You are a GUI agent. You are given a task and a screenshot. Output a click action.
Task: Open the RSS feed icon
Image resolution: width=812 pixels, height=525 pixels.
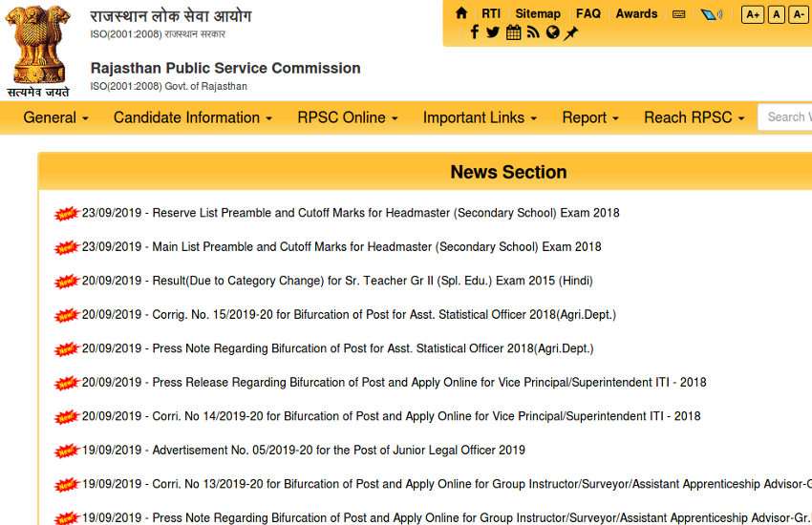pos(534,32)
